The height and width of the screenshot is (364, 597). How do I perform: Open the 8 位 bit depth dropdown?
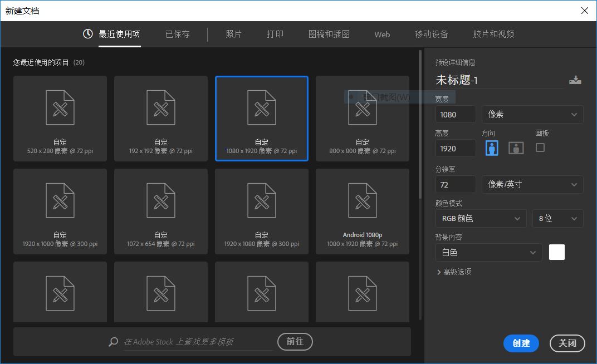coord(557,218)
